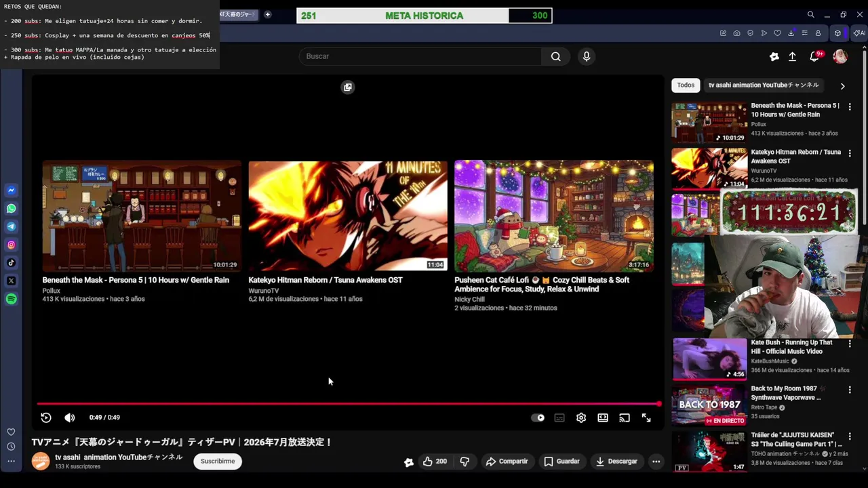Replay the video
Image resolution: width=868 pixels, height=488 pixels.
pos(46,418)
